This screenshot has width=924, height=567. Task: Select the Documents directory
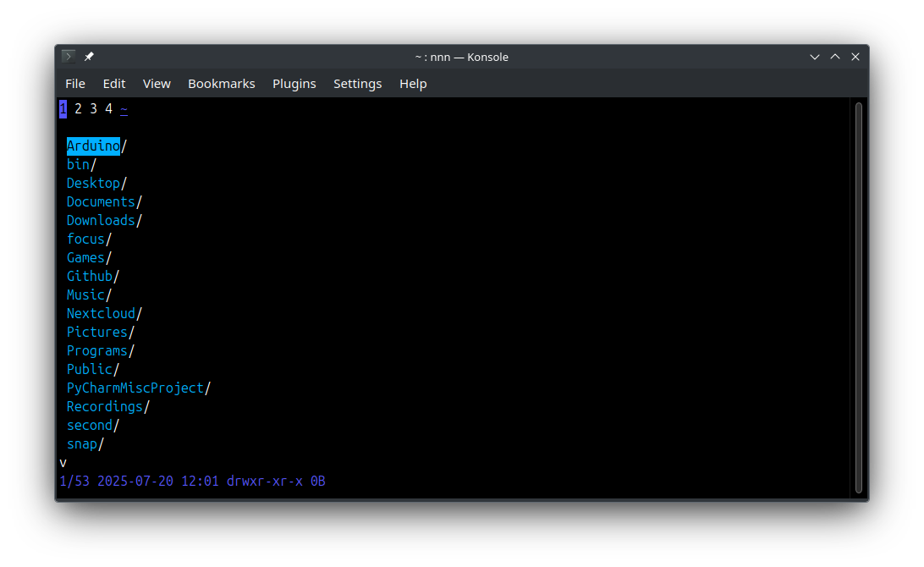104,201
